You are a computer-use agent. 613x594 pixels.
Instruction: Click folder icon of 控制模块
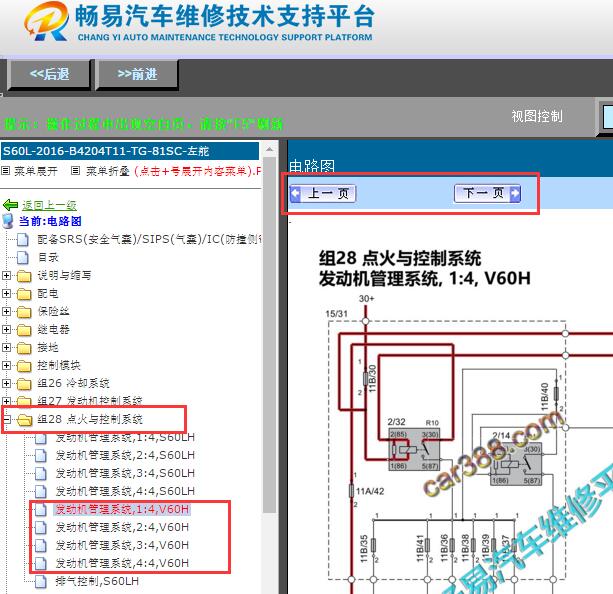(24, 366)
